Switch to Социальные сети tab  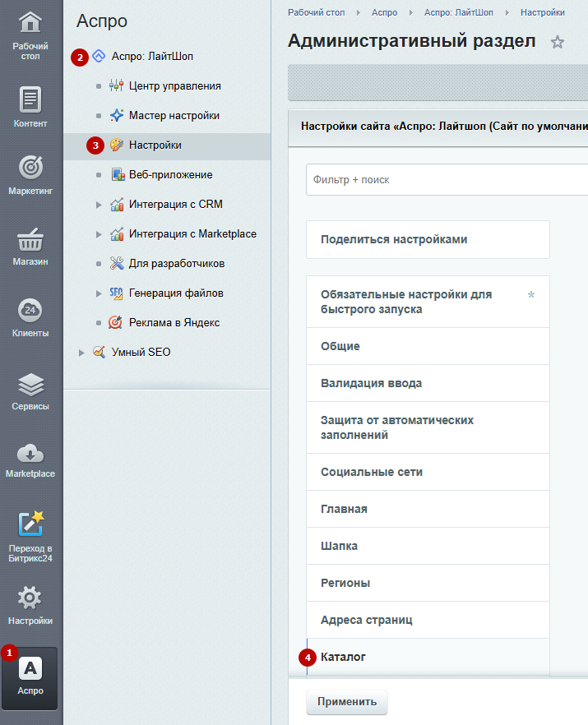pos(428,472)
